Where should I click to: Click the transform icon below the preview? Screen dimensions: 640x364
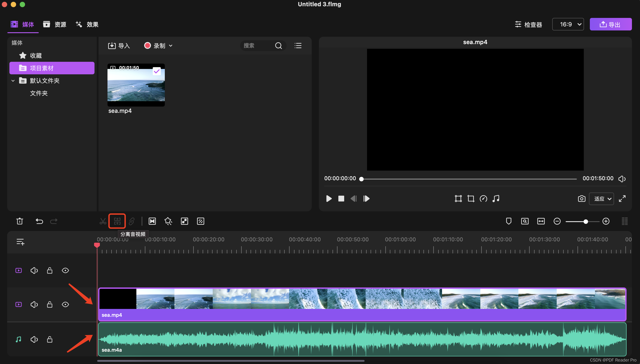coord(458,199)
